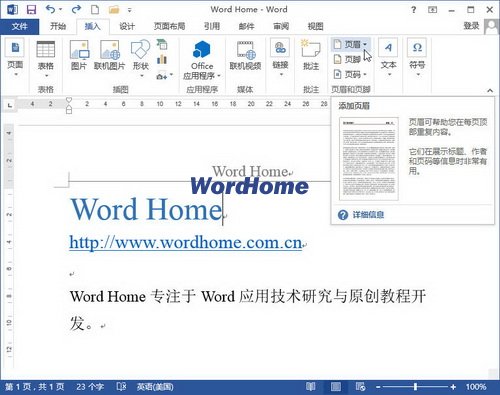Open the 页码 (Page Number) dropdown
Image resolution: width=500 pixels, height=395 pixels.
[350, 74]
